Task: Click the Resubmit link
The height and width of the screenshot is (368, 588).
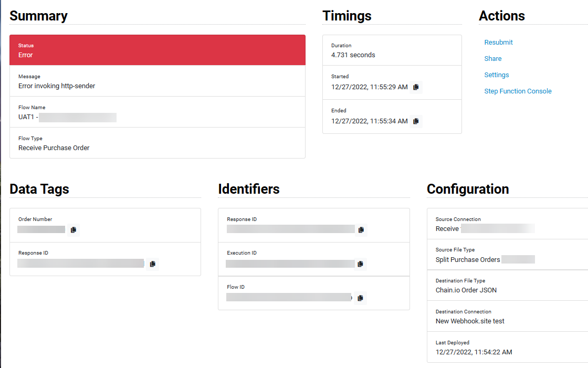Action: point(498,42)
